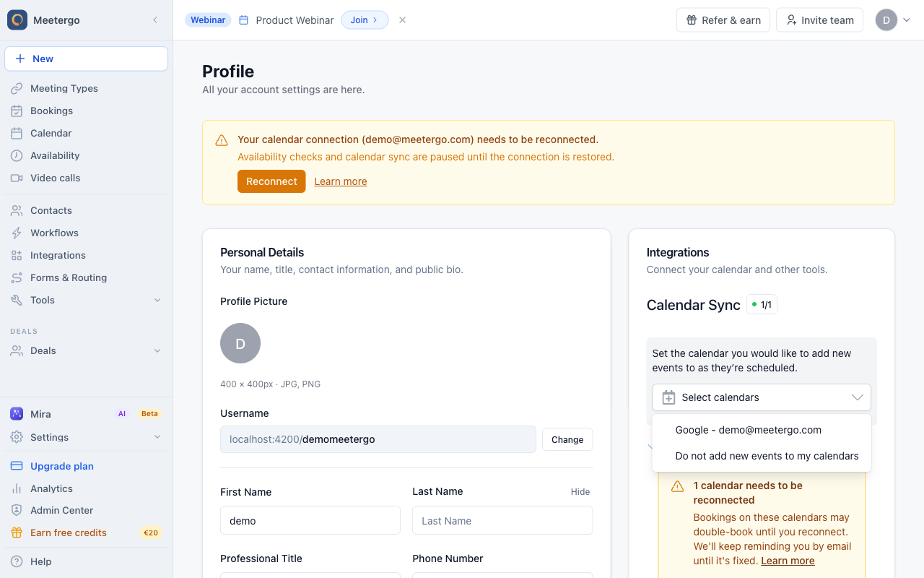This screenshot has height=578, width=924.
Task: Click the Settings gear icon
Action: point(17,437)
